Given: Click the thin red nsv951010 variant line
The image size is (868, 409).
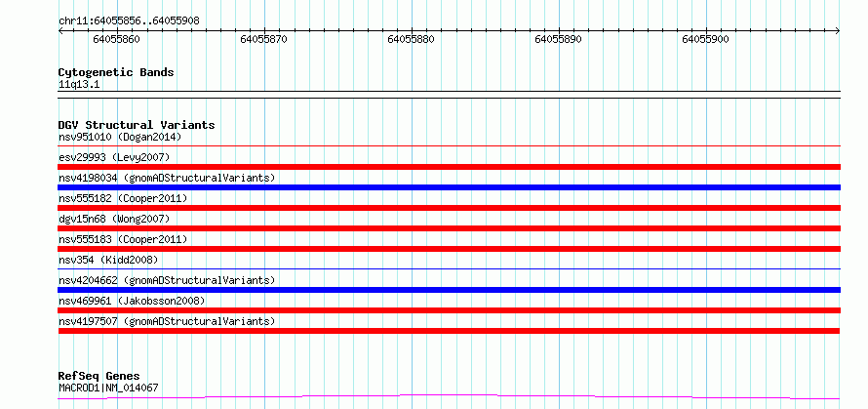Looking at the screenshot, I should pos(449,146).
